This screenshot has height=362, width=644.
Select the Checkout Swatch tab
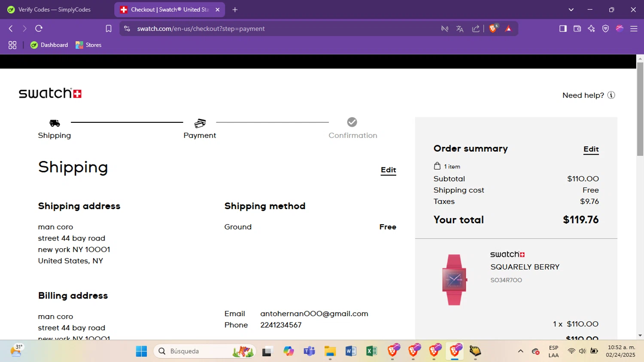pyautogui.click(x=170, y=9)
